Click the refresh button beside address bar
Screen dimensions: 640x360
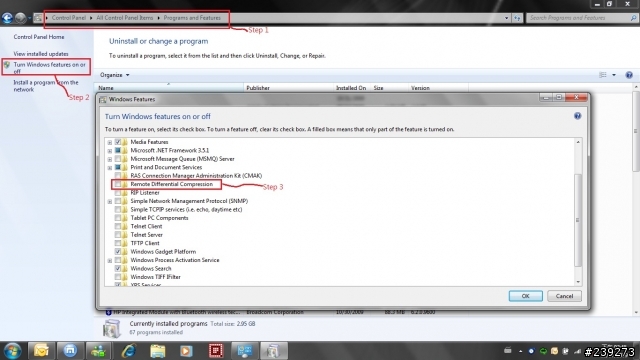point(517,18)
